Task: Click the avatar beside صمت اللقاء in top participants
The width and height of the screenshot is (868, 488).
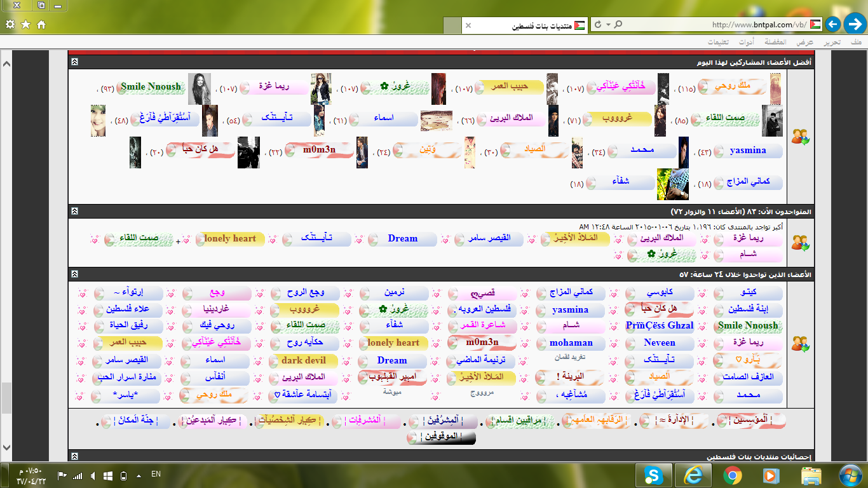Action: [x=772, y=121]
